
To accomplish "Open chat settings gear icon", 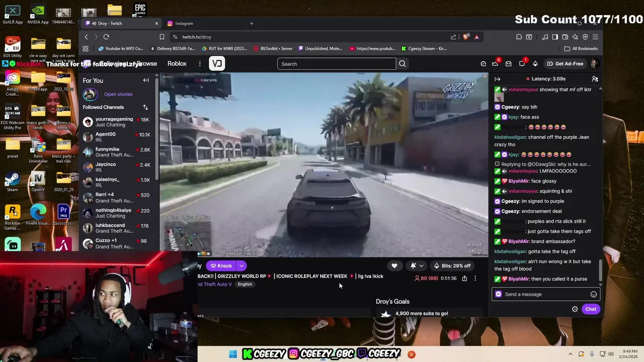I will coord(575,309).
